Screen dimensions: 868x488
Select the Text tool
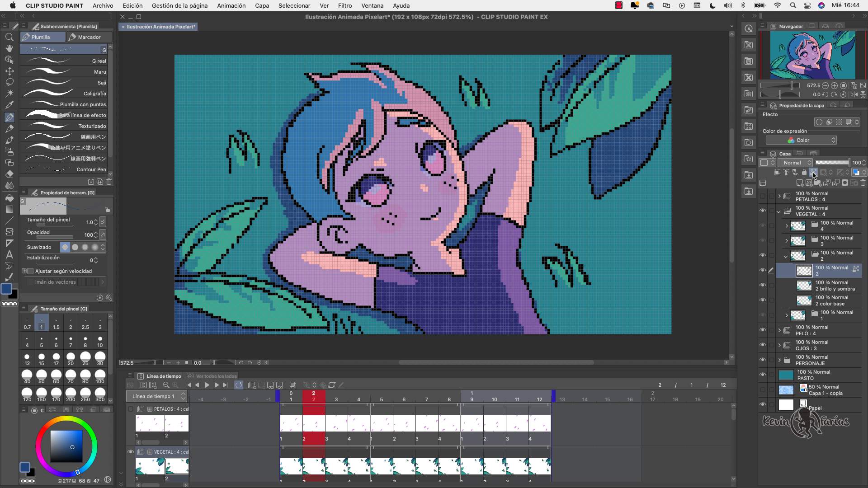9,254
